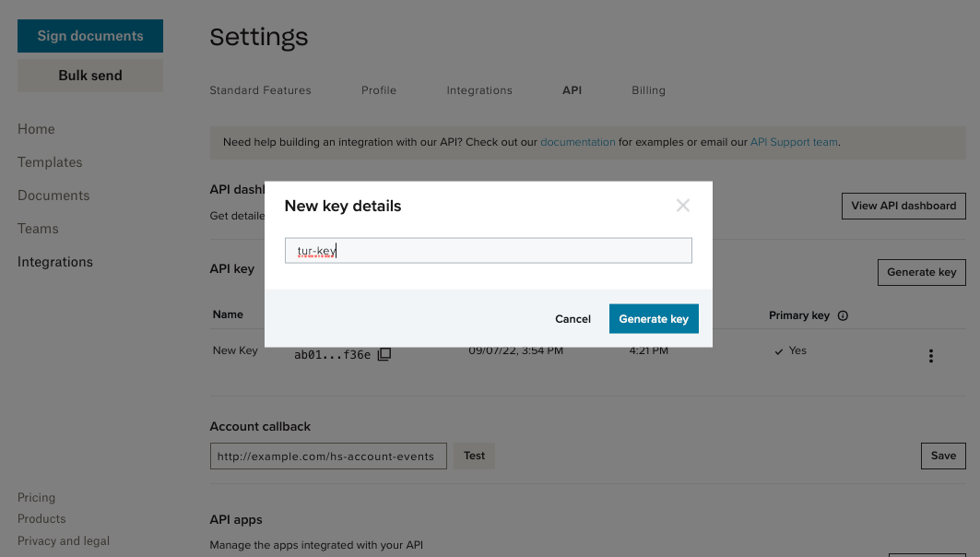Open the API documentation link
This screenshot has height=557, width=980.
tap(578, 142)
